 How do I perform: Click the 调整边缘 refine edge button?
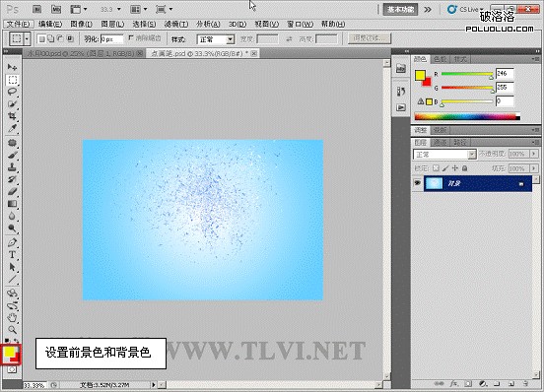coord(370,38)
